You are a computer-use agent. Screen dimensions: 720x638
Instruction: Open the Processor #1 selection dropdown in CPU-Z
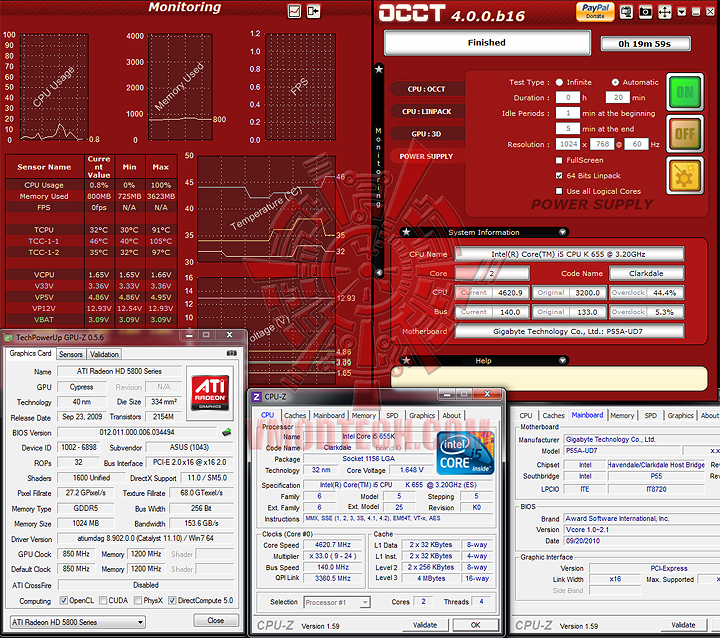337,602
